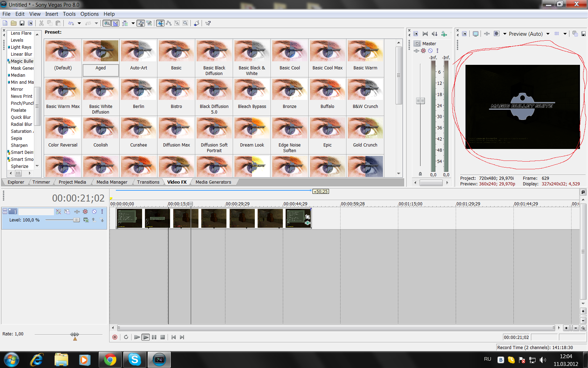Image resolution: width=588 pixels, height=368 pixels.
Task: Click Bypass Motion Blur on track 1
Action: pyautogui.click(x=58, y=212)
